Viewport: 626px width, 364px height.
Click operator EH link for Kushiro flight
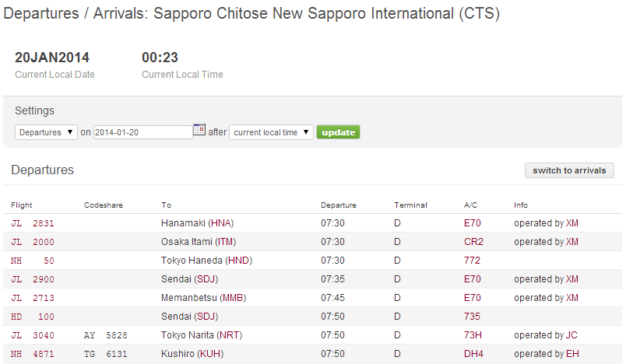click(x=571, y=354)
